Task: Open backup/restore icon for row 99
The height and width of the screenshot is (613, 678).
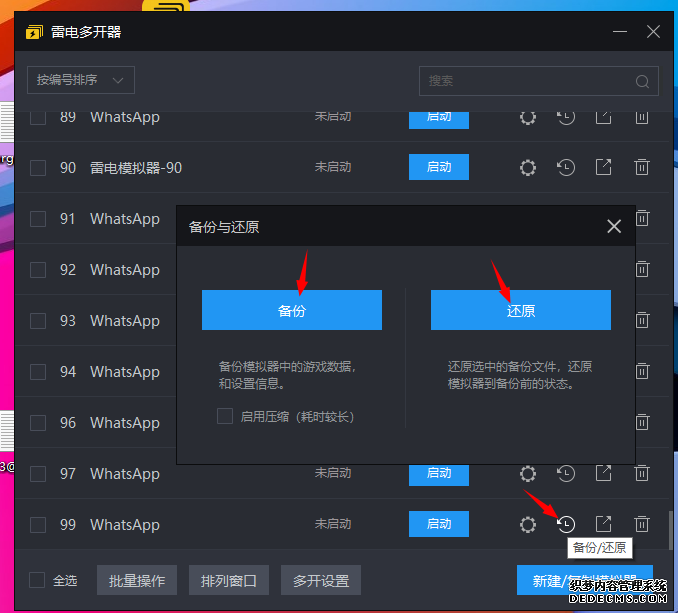Action: (x=566, y=524)
